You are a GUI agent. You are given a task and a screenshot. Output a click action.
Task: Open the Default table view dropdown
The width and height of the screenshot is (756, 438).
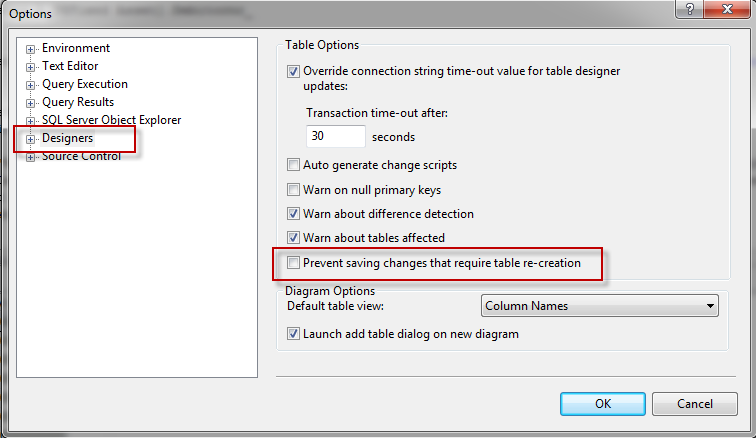[599, 306]
